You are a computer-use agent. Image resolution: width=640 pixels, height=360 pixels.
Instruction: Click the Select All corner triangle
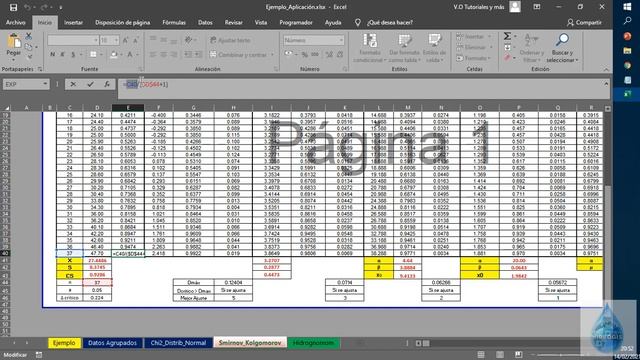click(7, 108)
